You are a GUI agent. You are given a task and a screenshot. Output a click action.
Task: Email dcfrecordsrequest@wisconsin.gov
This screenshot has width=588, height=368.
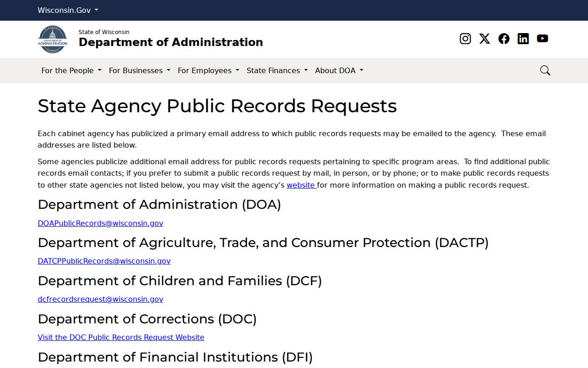[100, 299]
